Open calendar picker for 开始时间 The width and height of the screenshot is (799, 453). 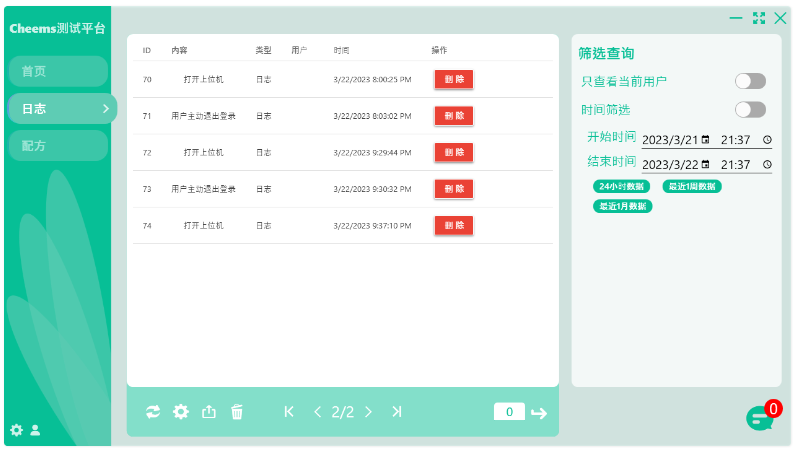coord(705,140)
